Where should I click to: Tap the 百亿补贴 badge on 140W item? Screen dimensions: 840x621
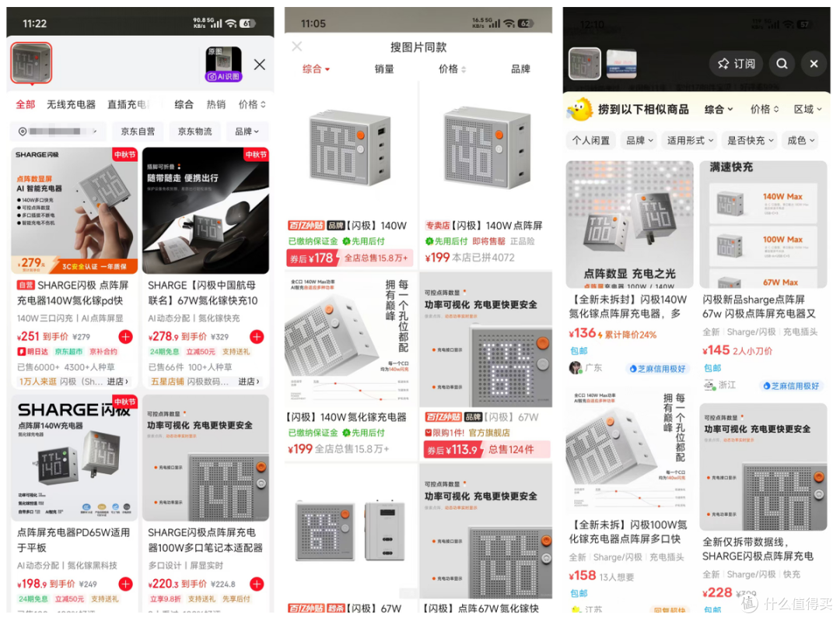point(306,226)
